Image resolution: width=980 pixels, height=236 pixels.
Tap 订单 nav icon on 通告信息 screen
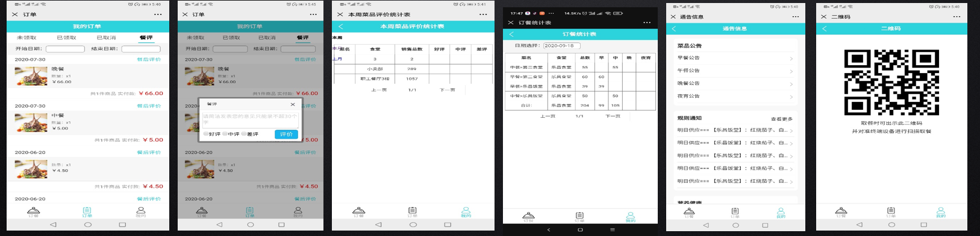(x=735, y=212)
